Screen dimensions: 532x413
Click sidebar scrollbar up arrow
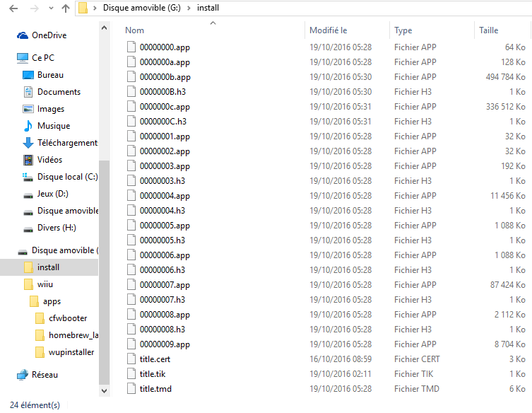coord(104,28)
